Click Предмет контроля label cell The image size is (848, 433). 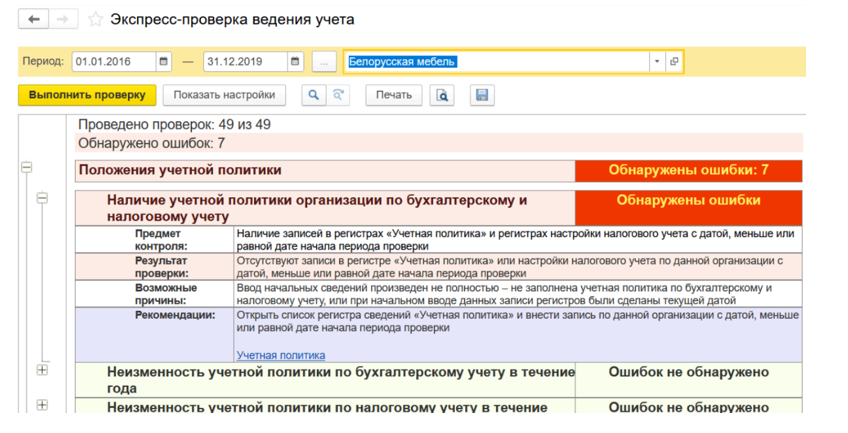[155, 239]
